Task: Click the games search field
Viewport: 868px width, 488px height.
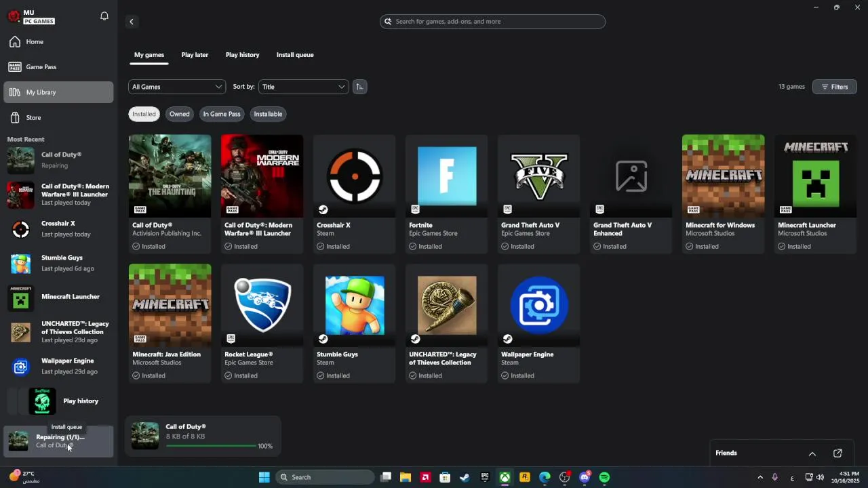Action: pos(492,22)
